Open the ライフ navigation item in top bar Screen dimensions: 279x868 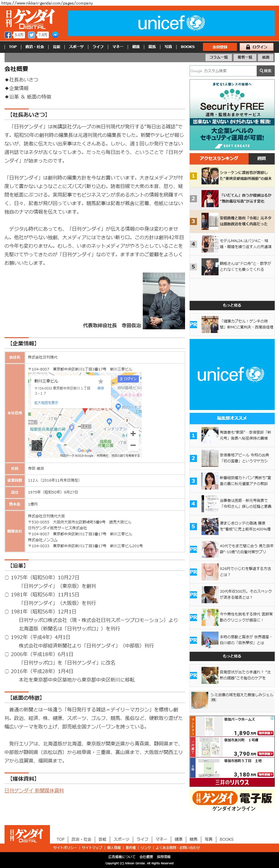[98, 47]
